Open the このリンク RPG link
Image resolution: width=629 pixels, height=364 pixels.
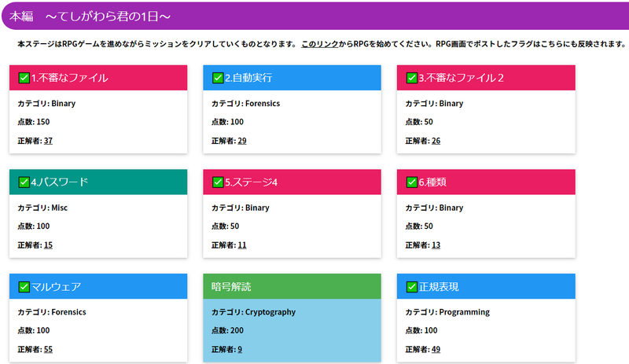[x=320, y=44]
